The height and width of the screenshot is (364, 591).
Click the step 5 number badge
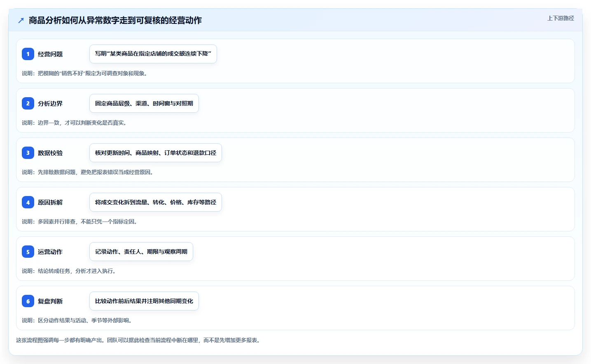pyautogui.click(x=28, y=252)
